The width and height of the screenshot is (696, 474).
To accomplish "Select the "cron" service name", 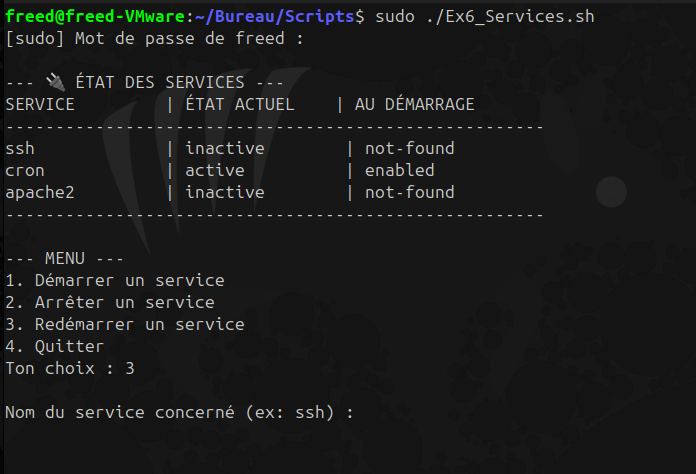I will (x=25, y=170).
